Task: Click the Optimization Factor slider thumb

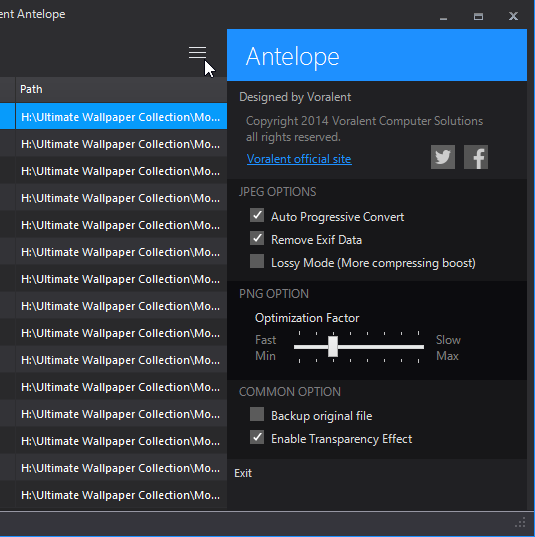Action: pos(333,347)
